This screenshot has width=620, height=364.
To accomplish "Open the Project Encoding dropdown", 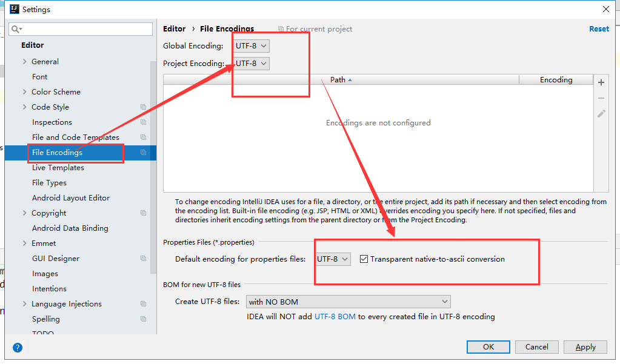I will click(251, 63).
